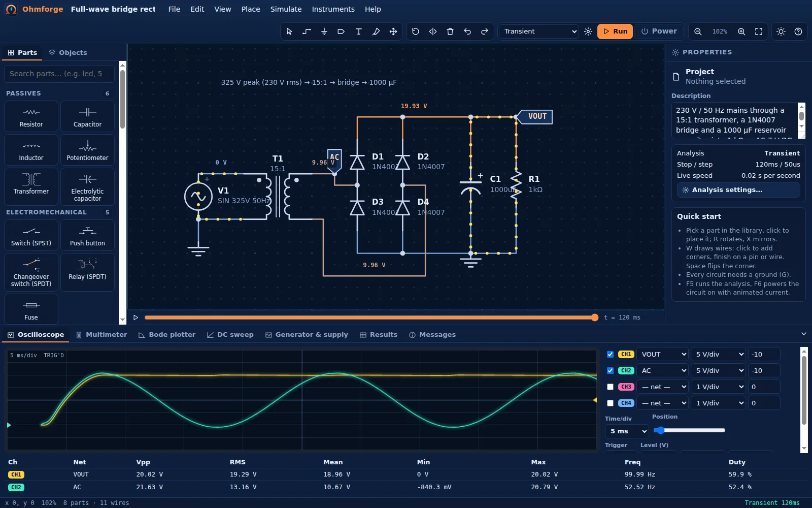Pick the Switch (SPST) part
812x508 pixels.
point(31,236)
